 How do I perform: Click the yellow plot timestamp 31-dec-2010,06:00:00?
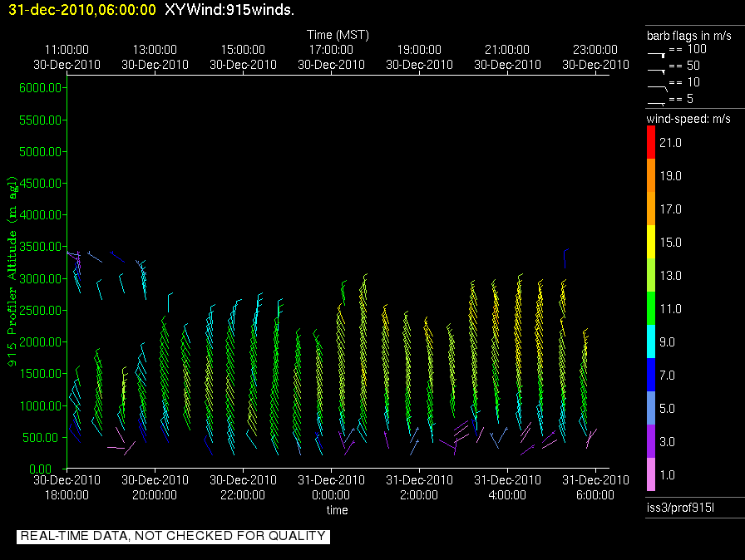(79, 10)
